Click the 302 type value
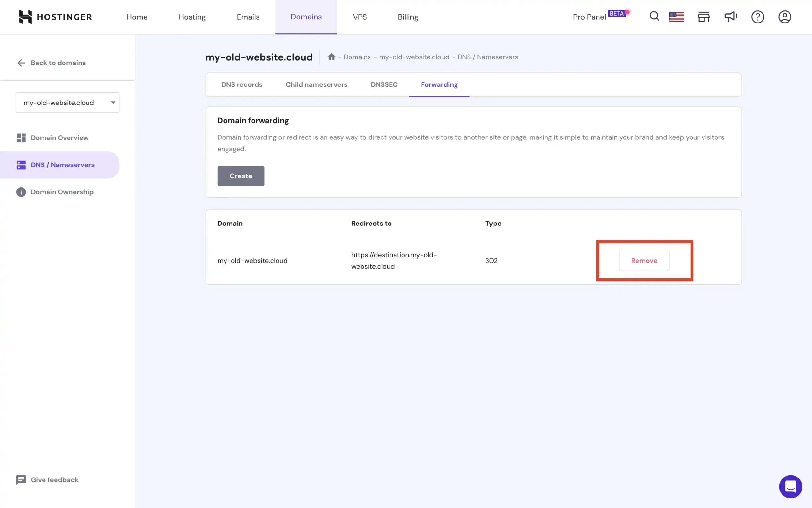The width and height of the screenshot is (812, 508). pos(491,261)
